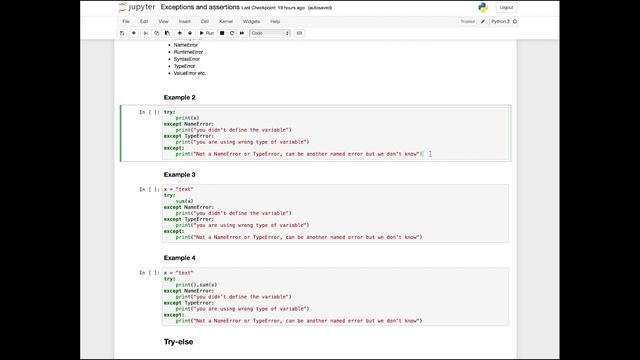Restart the kernel icon
Image resolution: width=640 pixels, height=360 pixels.
[x=232, y=33]
